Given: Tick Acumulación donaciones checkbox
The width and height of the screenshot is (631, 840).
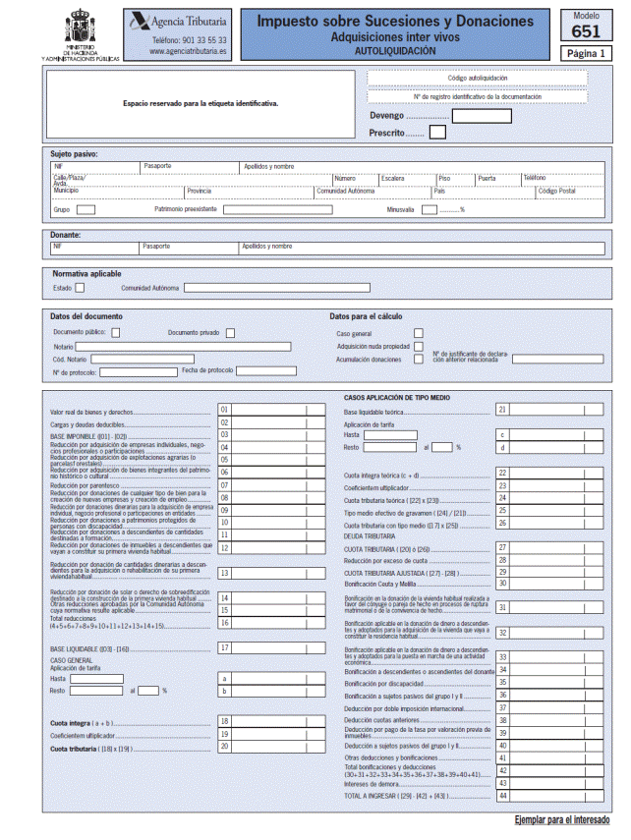Looking at the screenshot, I should pyautogui.click(x=418, y=360).
